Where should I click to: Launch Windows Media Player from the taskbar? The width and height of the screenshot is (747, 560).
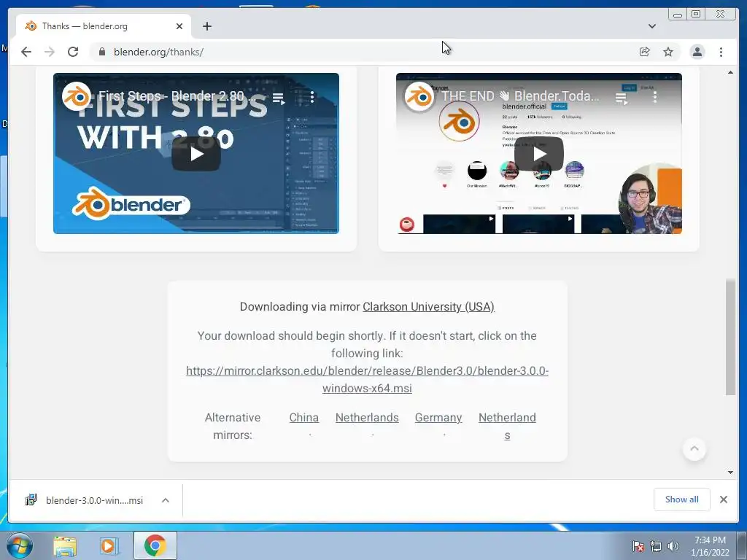108,546
